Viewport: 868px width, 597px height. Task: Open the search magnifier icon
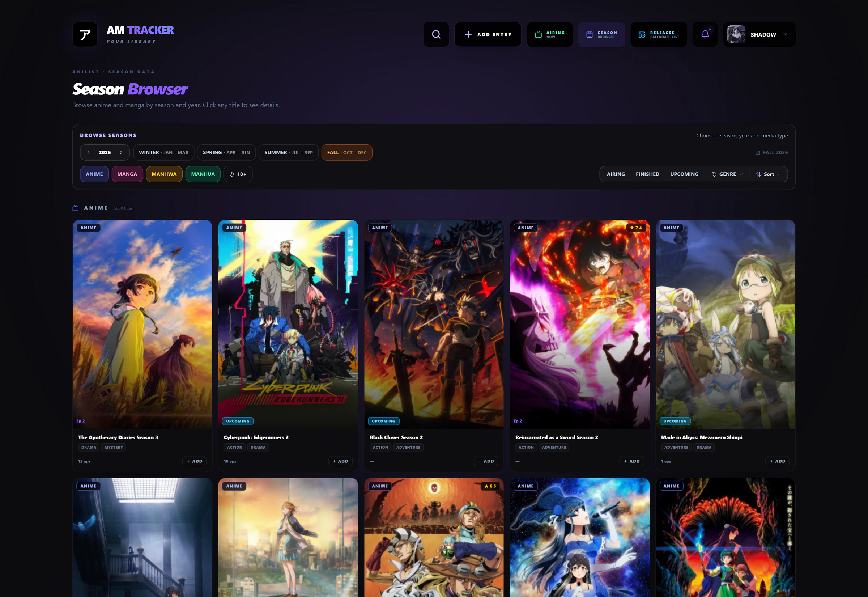point(436,34)
